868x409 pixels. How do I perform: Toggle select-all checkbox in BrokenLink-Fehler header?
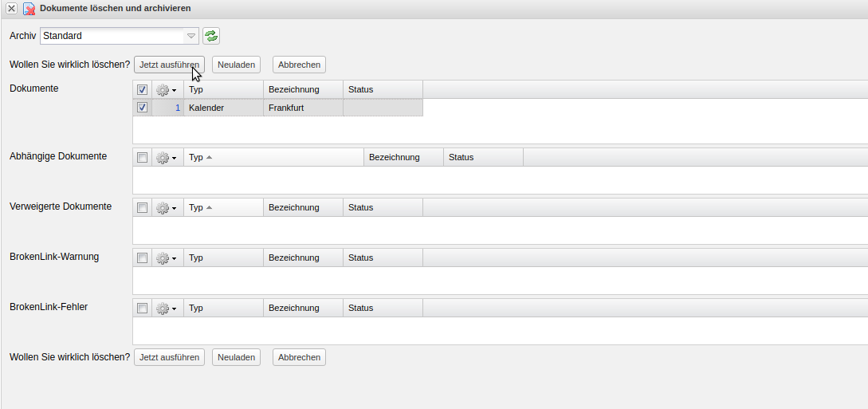click(143, 309)
